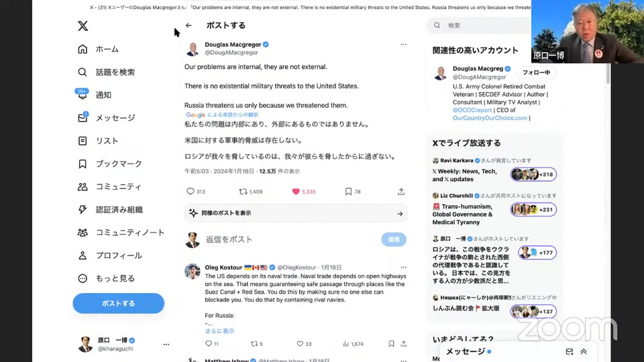This screenshot has width=644, height=362.
Task: Open the notifications bell icon
Action: click(x=83, y=95)
